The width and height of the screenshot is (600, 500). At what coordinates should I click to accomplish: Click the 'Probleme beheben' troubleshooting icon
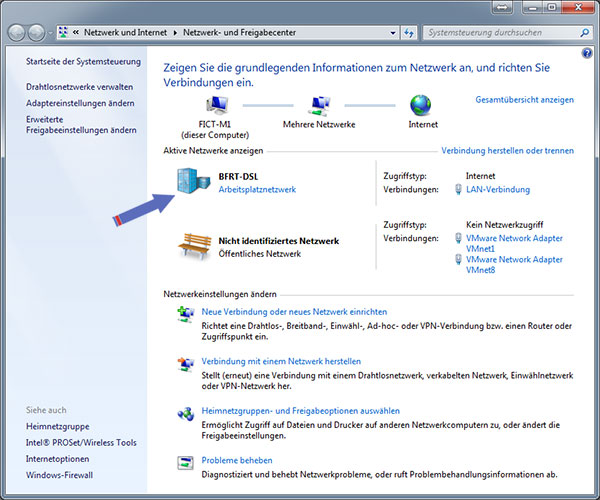coord(186,463)
